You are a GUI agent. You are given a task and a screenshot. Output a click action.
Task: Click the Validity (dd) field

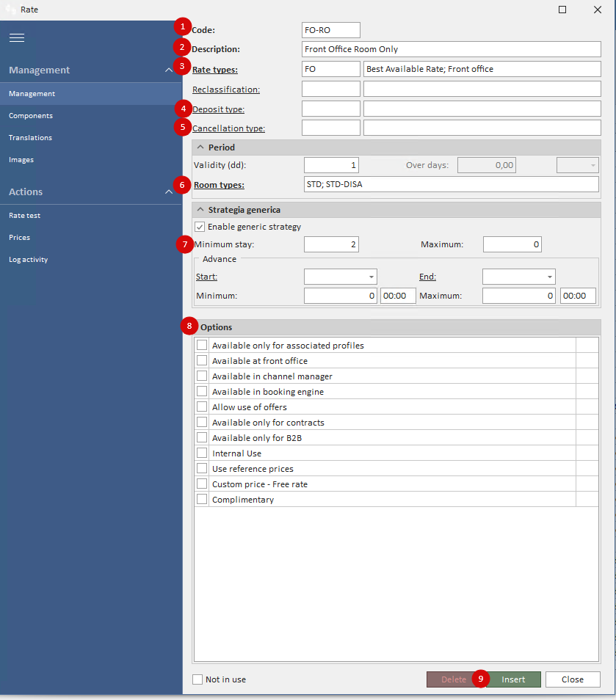pos(331,165)
